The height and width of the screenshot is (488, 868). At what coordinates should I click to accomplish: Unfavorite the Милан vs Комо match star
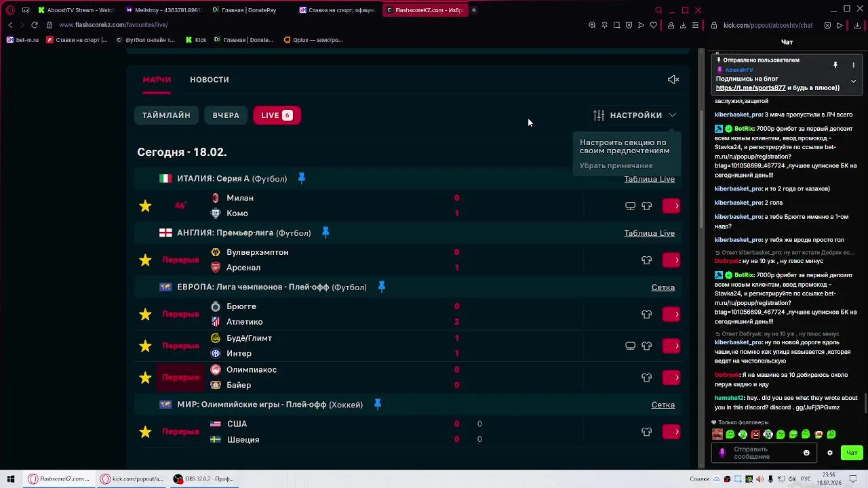coord(145,205)
